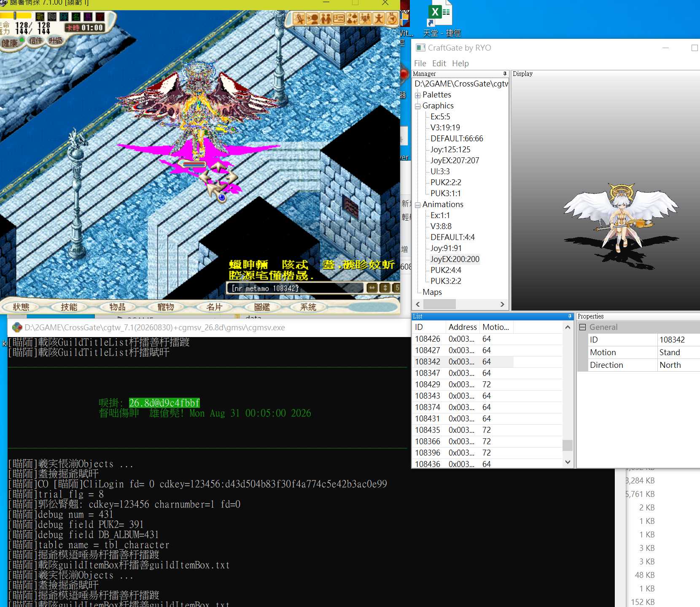The image size is (700, 607).
Task: Click the pin icon on Manager panel
Action: tap(505, 73)
